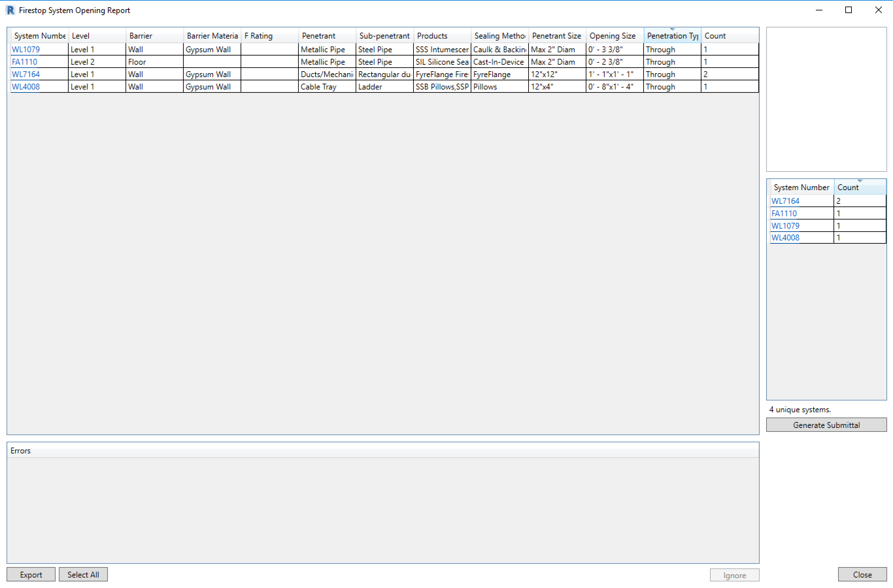Open FA1110 link in main table
The image size is (893, 588).
point(25,62)
